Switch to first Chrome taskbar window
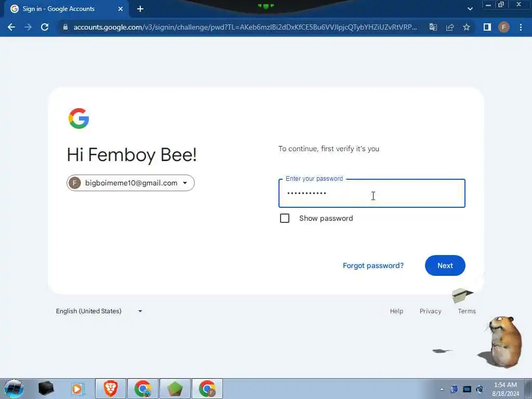532x399 pixels. 143,389
